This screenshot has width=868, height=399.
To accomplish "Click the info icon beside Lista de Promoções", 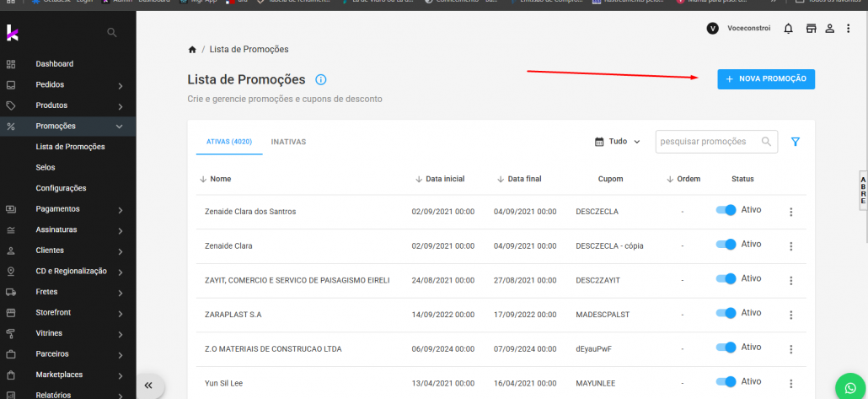I will click(x=321, y=79).
